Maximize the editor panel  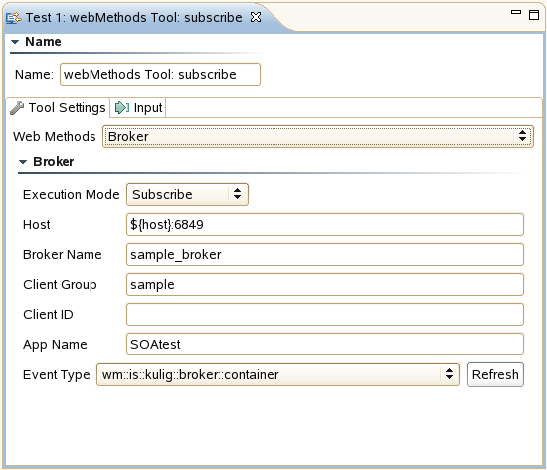pos(534,15)
